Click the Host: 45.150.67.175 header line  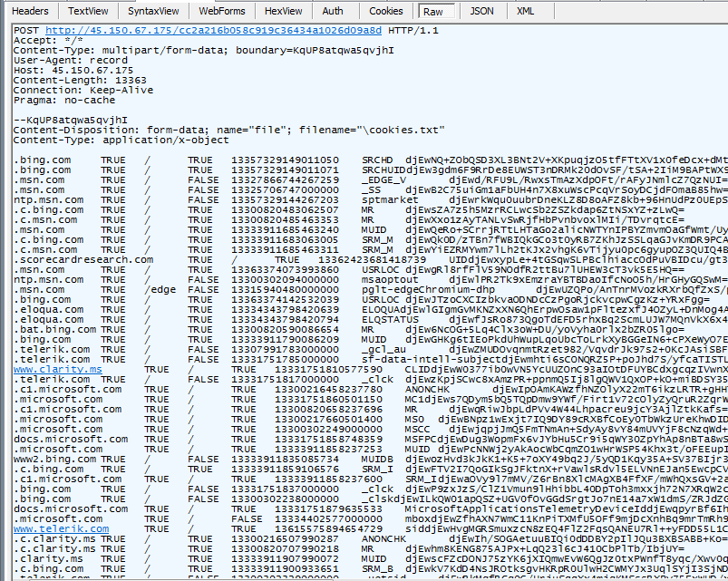pyautogui.click(x=73, y=71)
